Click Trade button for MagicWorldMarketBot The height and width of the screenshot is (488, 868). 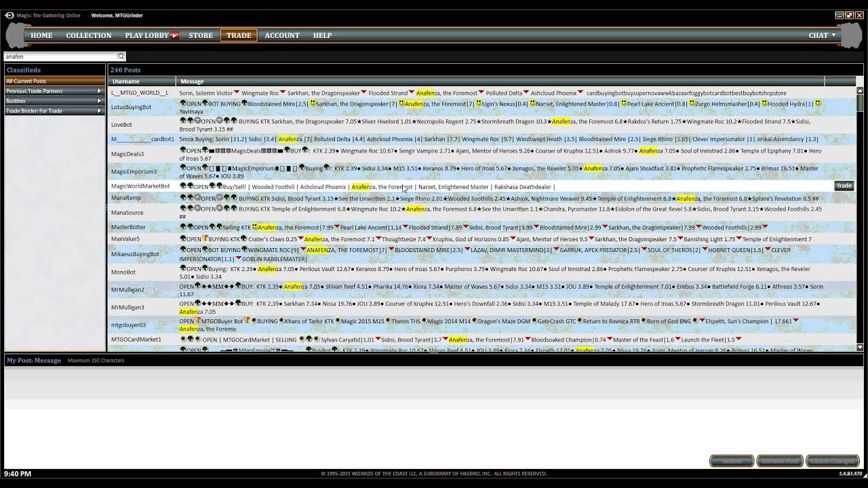tap(844, 186)
